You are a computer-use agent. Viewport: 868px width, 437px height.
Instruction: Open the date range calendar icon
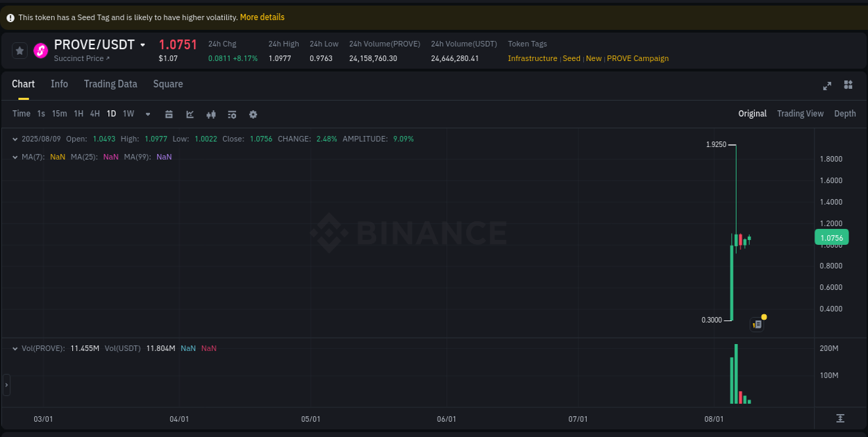169,114
